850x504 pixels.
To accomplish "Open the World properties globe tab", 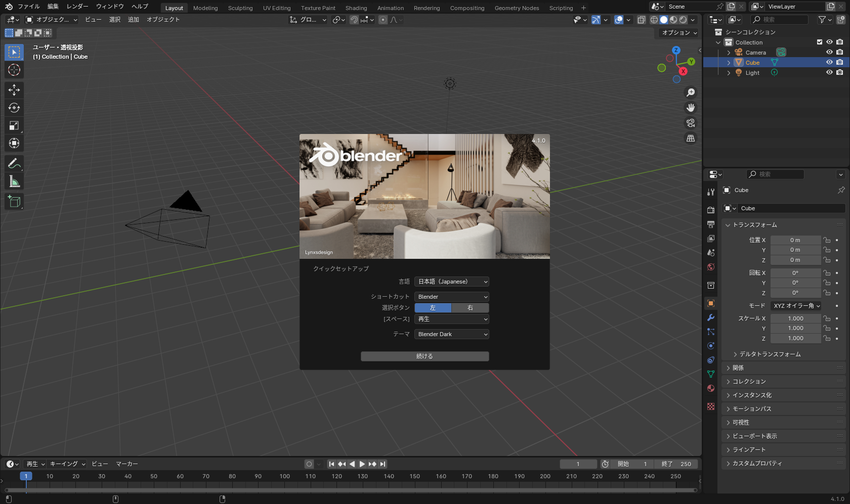I will click(710, 266).
